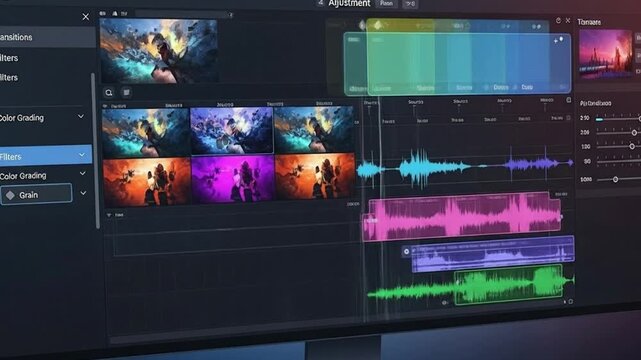641x360 pixels.
Task: Select the purple audio waveform clip
Action: [493, 254]
